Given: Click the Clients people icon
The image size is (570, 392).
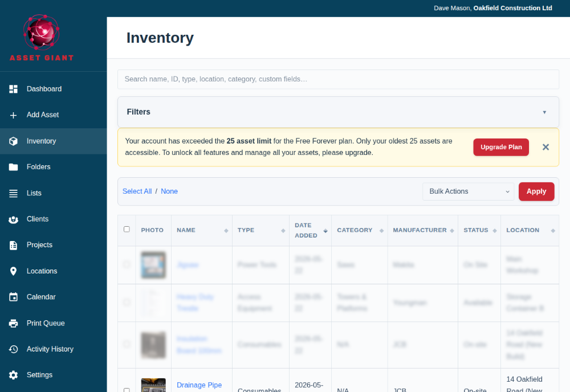Looking at the screenshot, I should pos(14,219).
